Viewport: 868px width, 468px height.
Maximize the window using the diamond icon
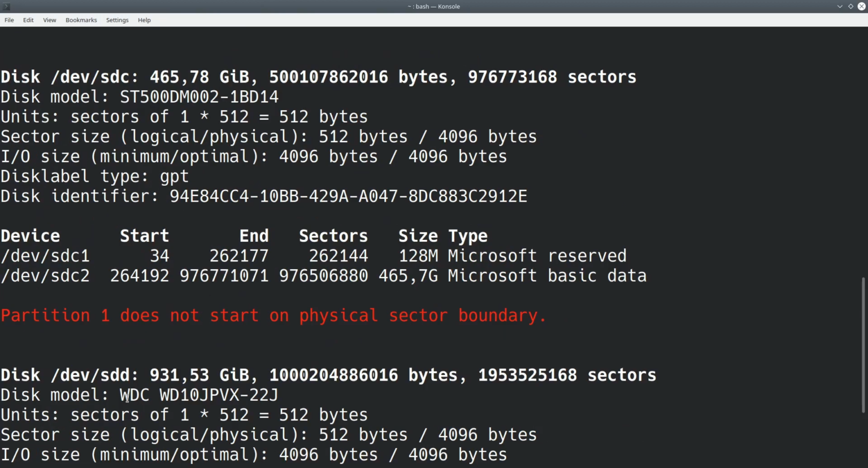[850, 6]
